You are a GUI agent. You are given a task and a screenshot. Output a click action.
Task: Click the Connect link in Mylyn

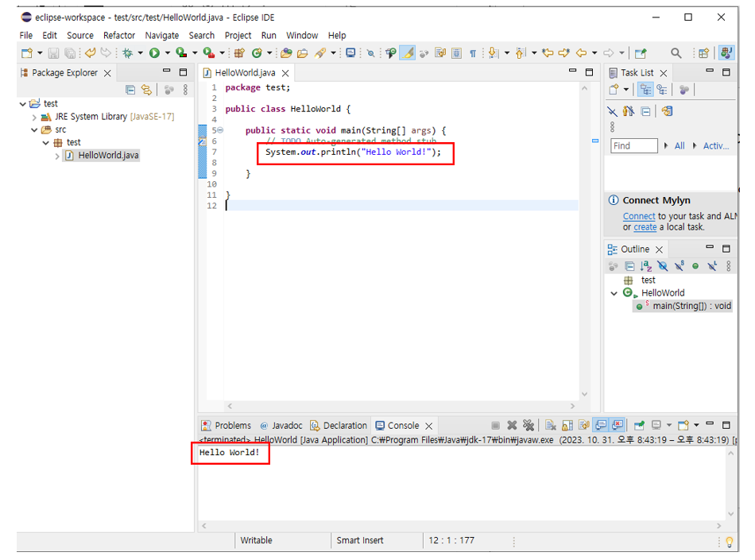point(639,217)
